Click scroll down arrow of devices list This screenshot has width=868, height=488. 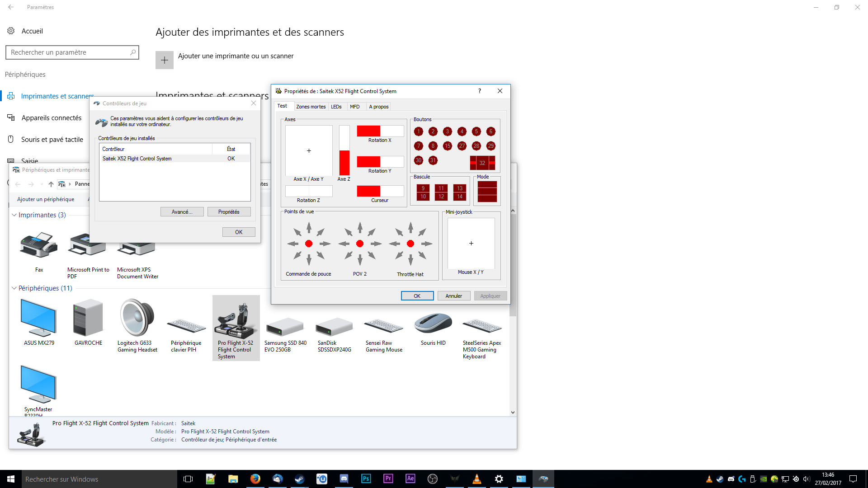[x=513, y=412]
